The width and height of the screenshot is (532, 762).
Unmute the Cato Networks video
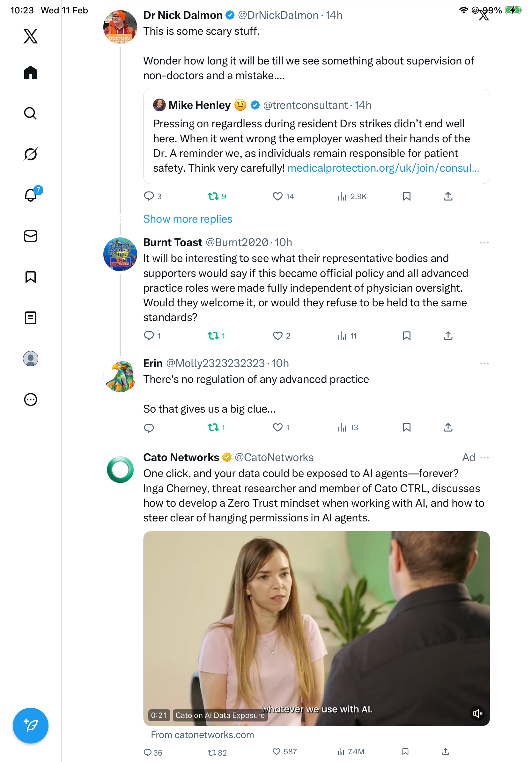tap(477, 713)
